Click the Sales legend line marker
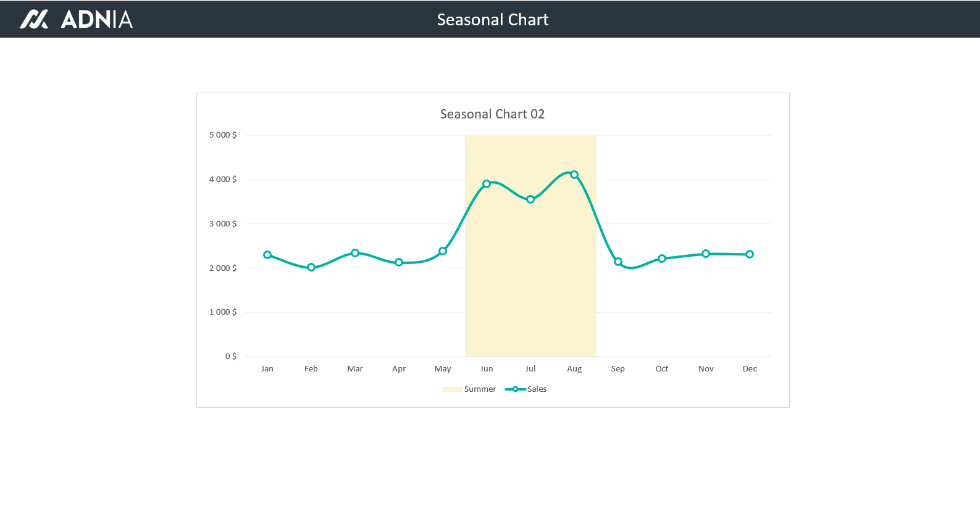This screenshot has height=530, width=980. [x=515, y=389]
